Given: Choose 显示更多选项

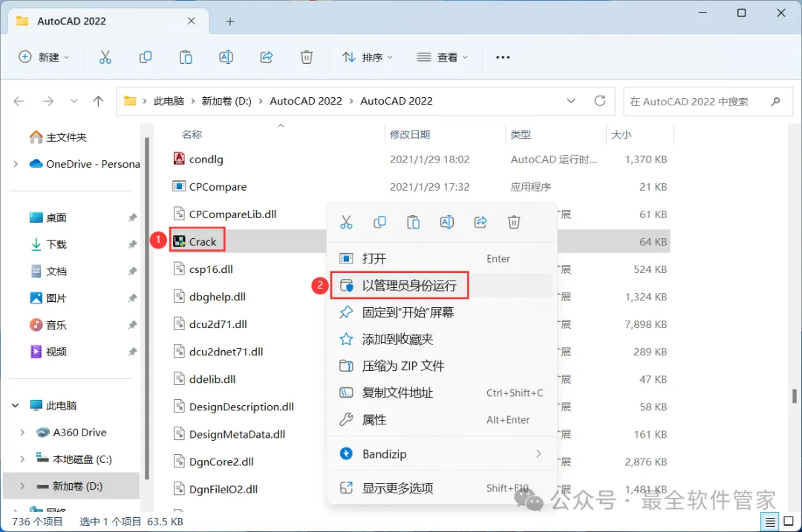Looking at the screenshot, I should click(441, 488).
